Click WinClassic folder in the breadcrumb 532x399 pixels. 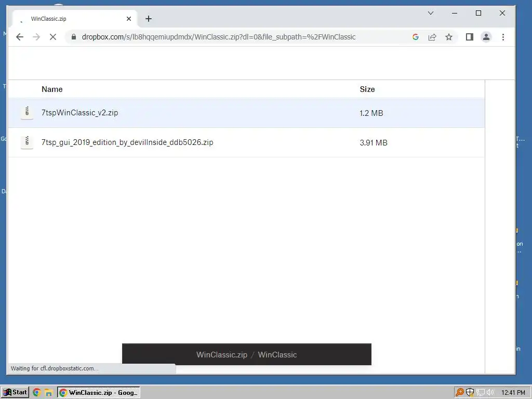[277, 354]
